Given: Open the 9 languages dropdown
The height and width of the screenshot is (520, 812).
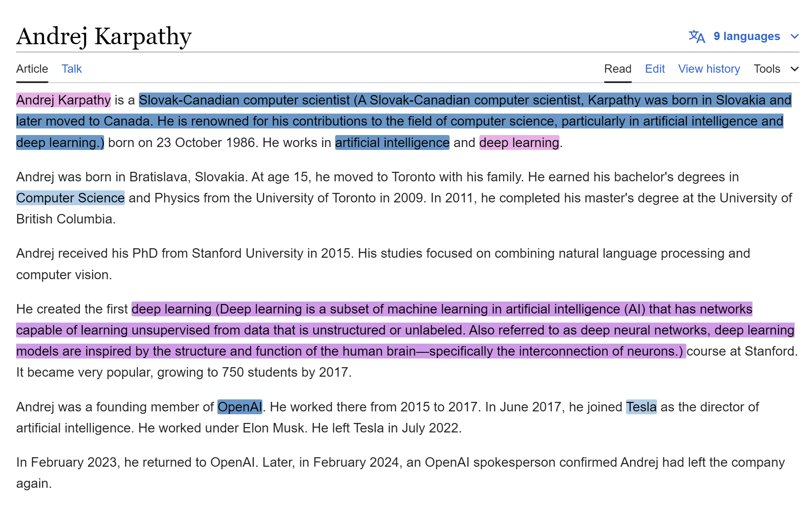Looking at the screenshot, I should pos(746,36).
